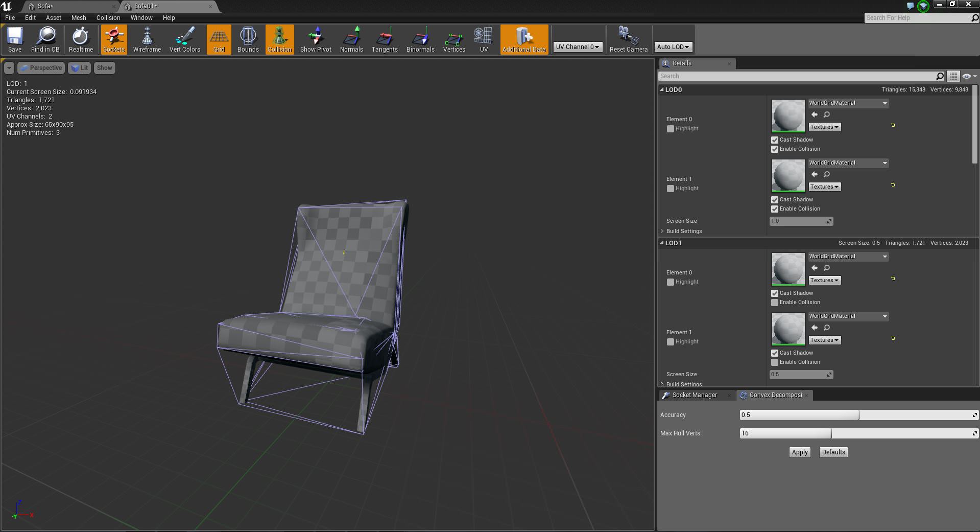Click the Accuracy slider
Image resolution: width=980 pixels, height=532 pixels.
click(x=858, y=415)
